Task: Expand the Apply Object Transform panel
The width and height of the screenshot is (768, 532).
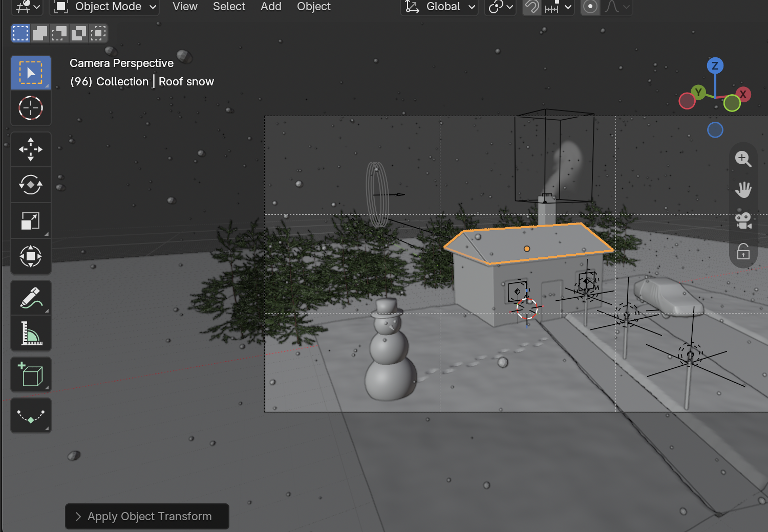Action: coord(147,517)
